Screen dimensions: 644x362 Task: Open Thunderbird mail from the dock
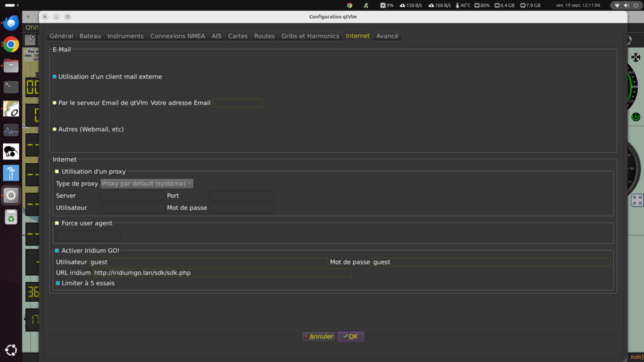(11, 23)
